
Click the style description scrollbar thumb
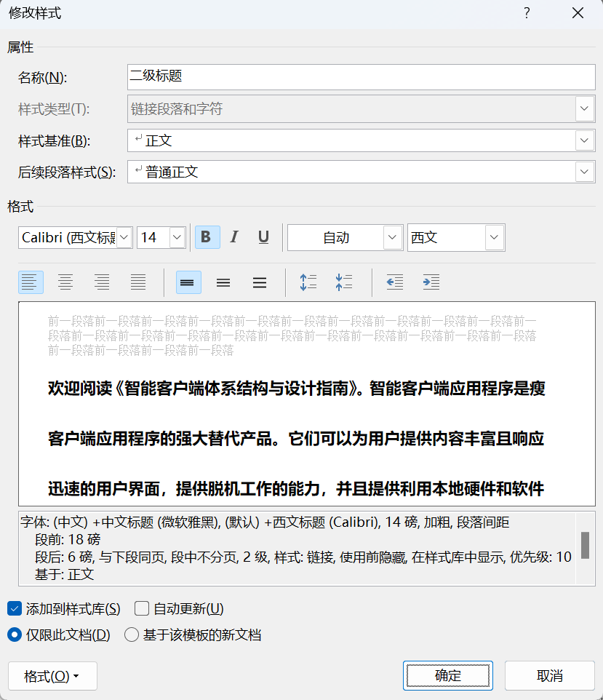coord(585,545)
